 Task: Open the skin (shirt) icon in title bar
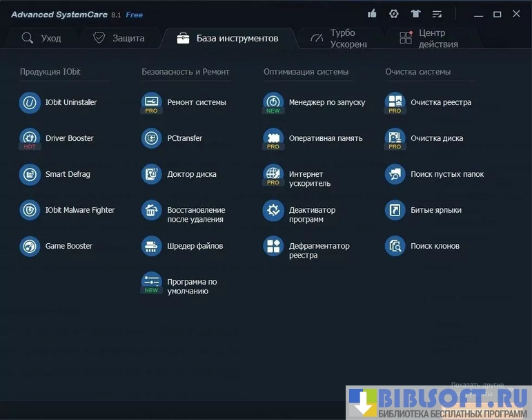click(415, 14)
